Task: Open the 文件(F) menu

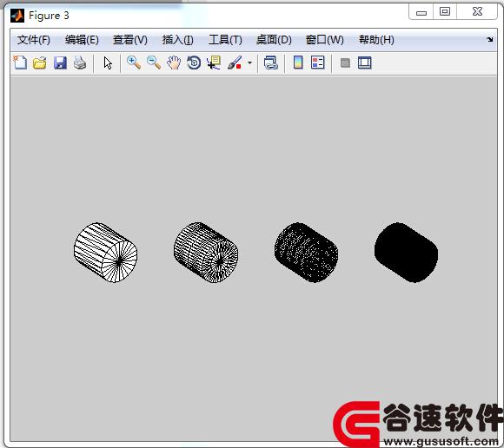Action: tap(34, 40)
